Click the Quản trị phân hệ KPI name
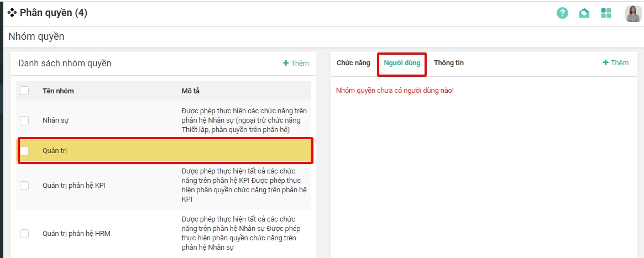 tap(74, 186)
